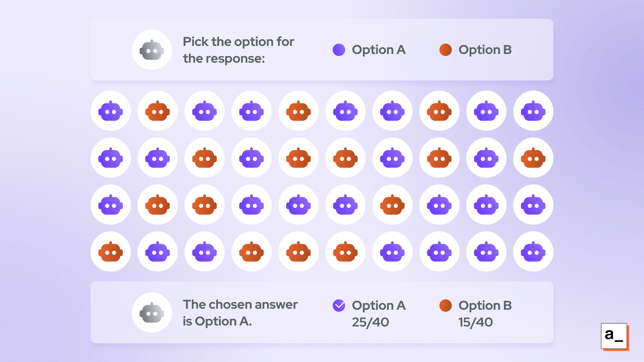Select the orange Option B dot in the prompt panel
This screenshot has width=644, height=362.
pos(445,50)
